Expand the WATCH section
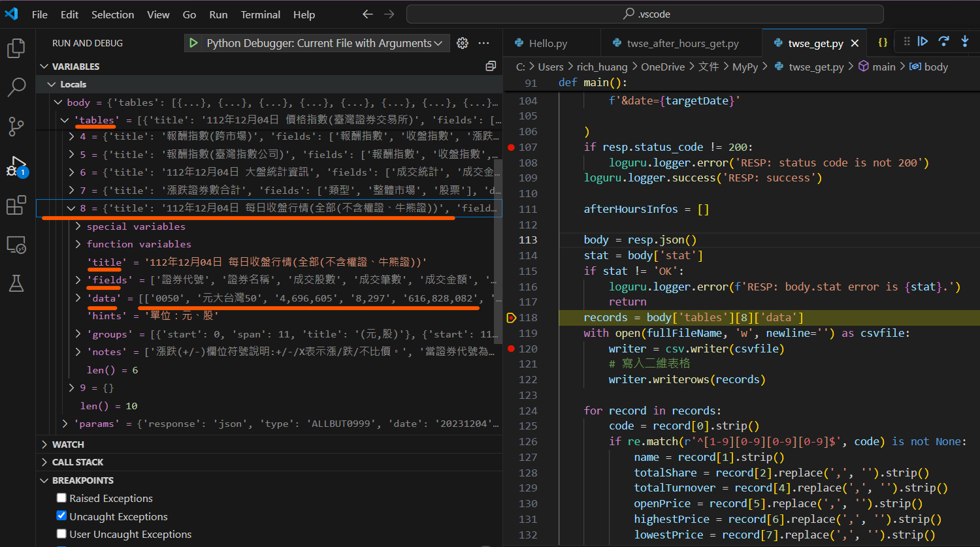The height and width of the screenshot is (547, 980). click(68, 445)
